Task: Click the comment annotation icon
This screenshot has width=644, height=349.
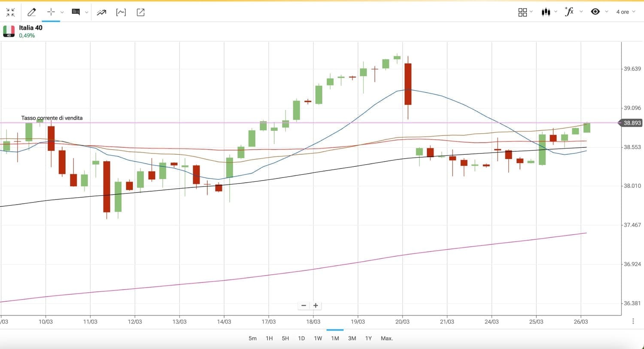Action: point(76,12)
